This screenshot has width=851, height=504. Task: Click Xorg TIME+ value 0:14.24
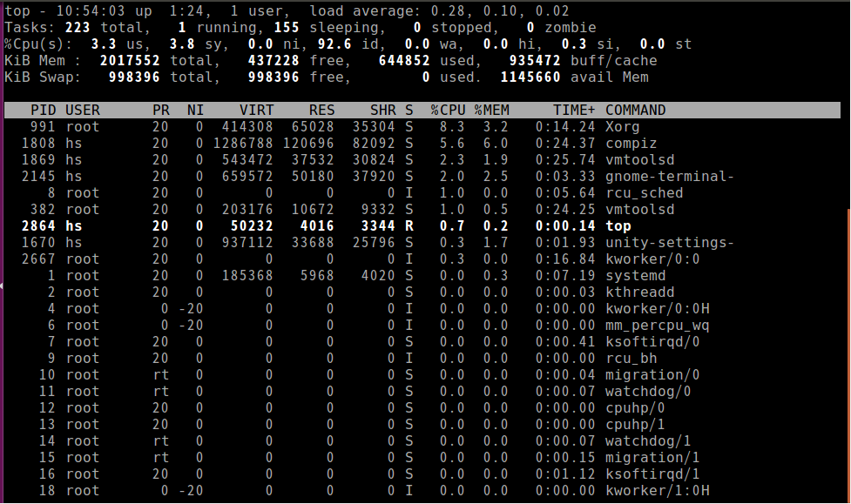tap(565, 127)
